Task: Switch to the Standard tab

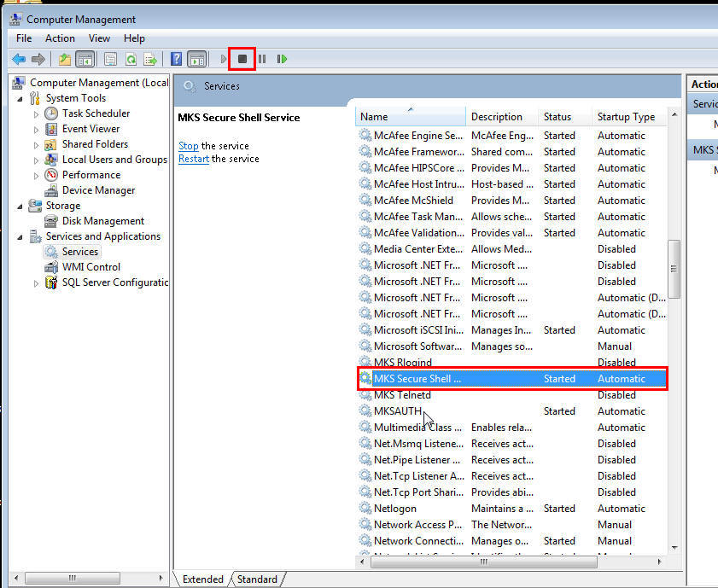Action: point(257,579)
